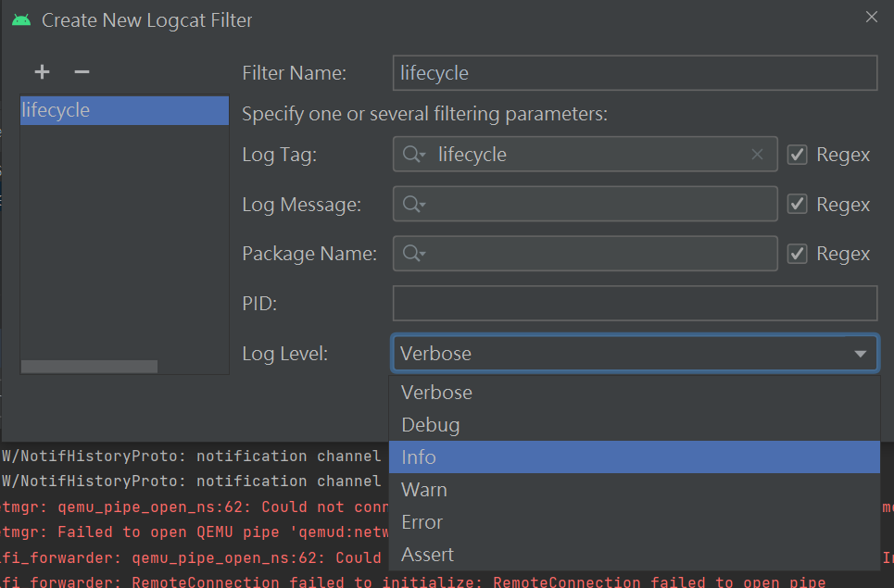This screenshot has width=894, height=588.
Task: Disable Regex checkbox for Package Name
Action: click(797, 254)
